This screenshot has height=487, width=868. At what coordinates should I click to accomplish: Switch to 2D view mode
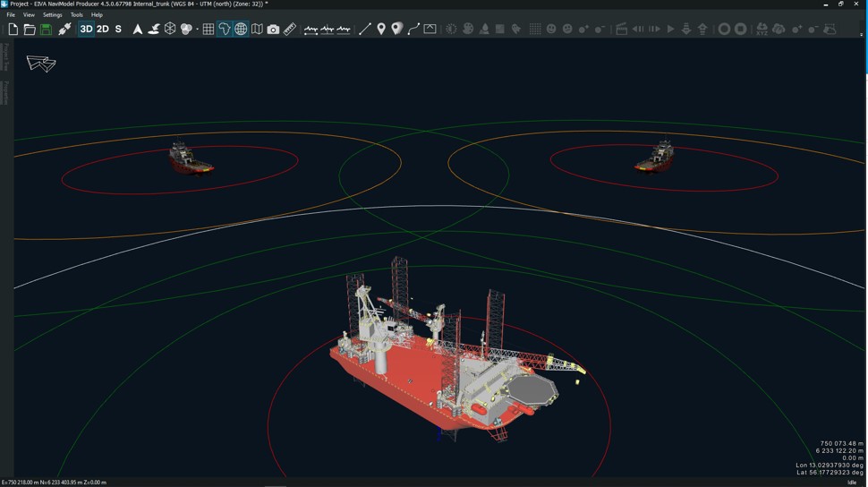click(103, 30)
